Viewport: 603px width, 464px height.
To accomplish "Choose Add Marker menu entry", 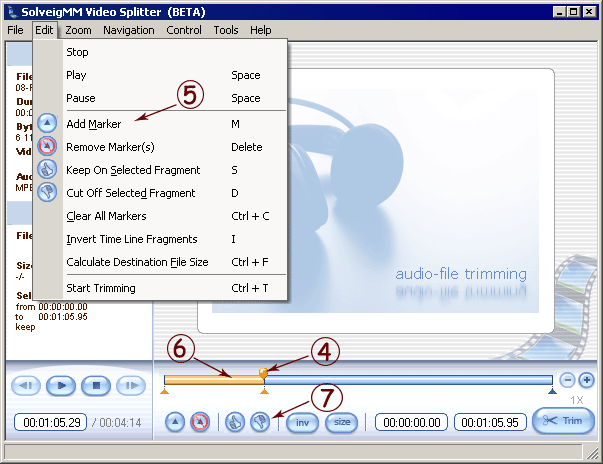I will pyautogui.click(x=160, y=124).
